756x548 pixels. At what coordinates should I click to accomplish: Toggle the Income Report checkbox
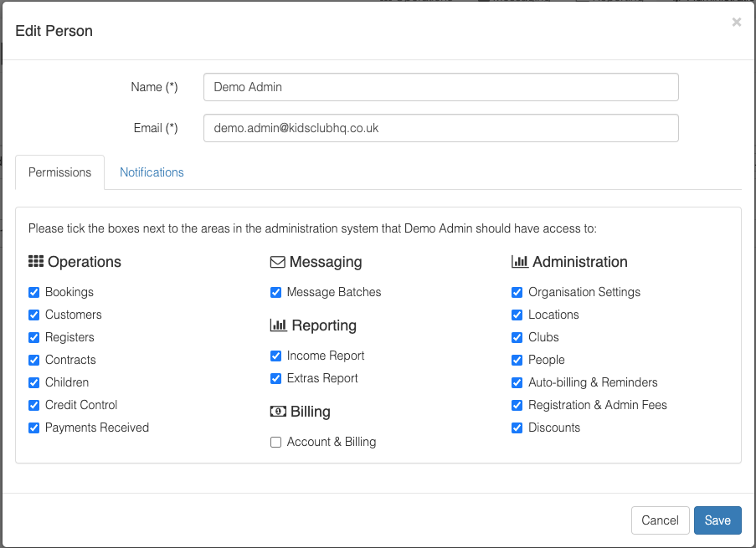click(275, 356)
